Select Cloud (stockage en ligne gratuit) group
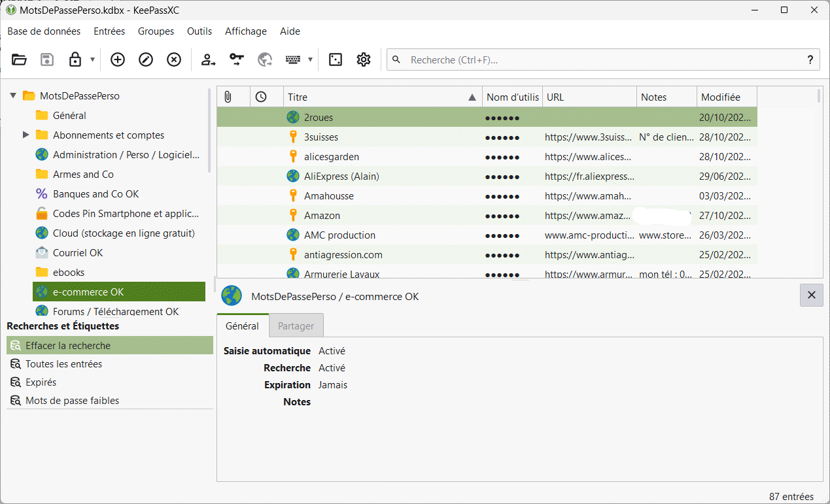This screenshot has width=830, height=504. pos(120,233)
